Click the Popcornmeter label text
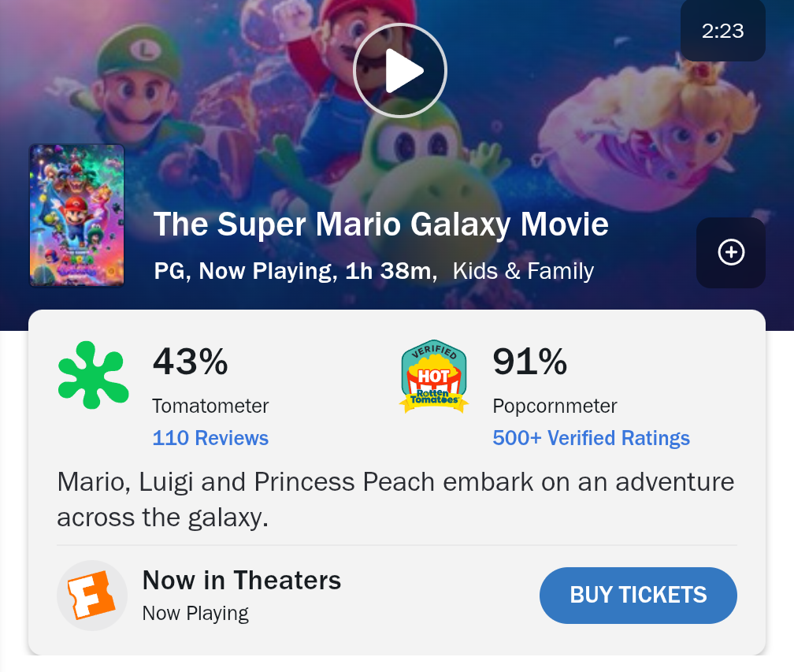The width and height of the screenshot is (794, 672). coord(555,407)
